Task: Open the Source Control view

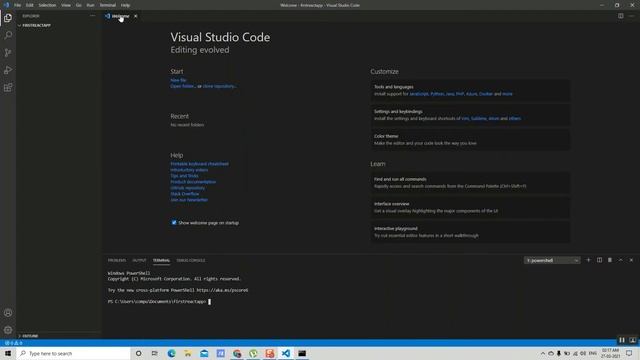Action: click(x=8, y=53)
